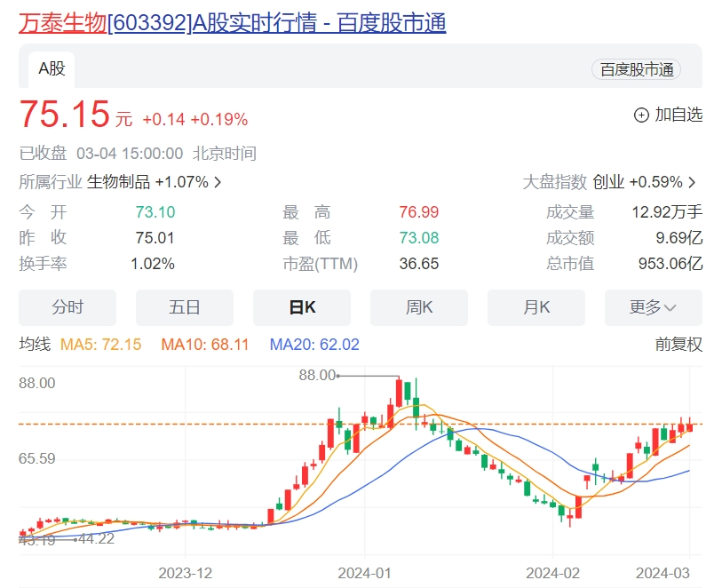Click the 成交量 value 12.92万手

pyautogui.click(x=667, y=212)
